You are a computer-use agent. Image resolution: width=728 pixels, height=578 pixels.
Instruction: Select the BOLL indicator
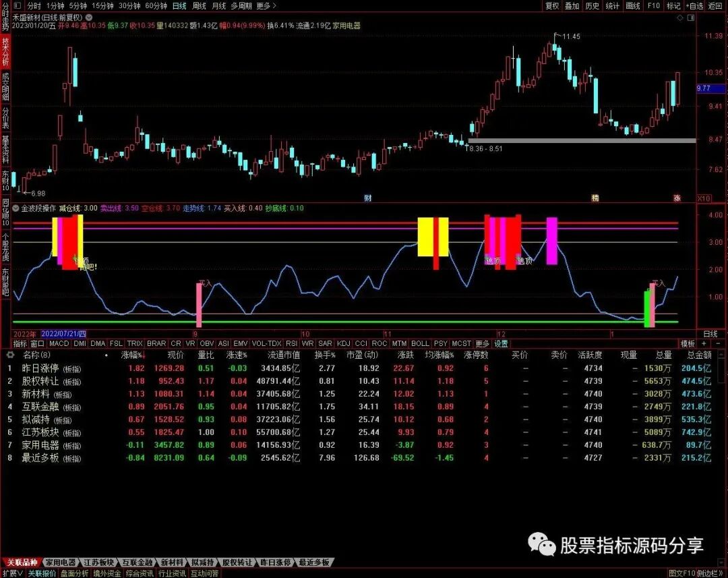420,344
